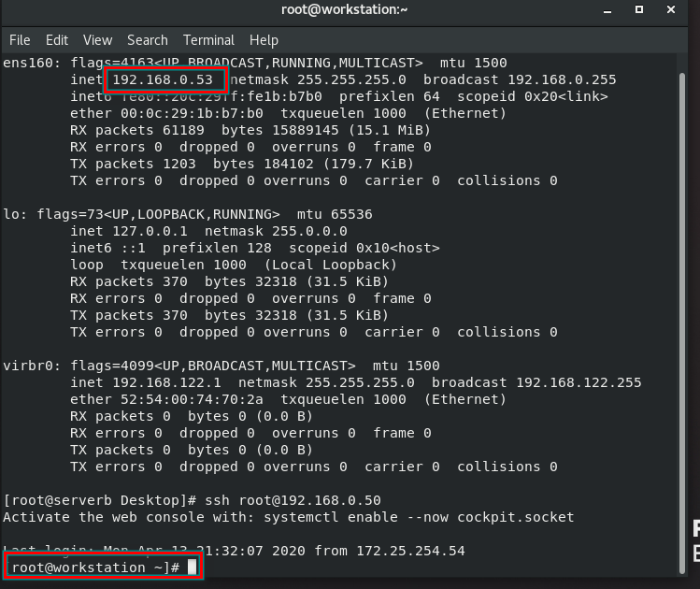700x589 pixels.
Task: Open the View menu
Action: point(97,40)
